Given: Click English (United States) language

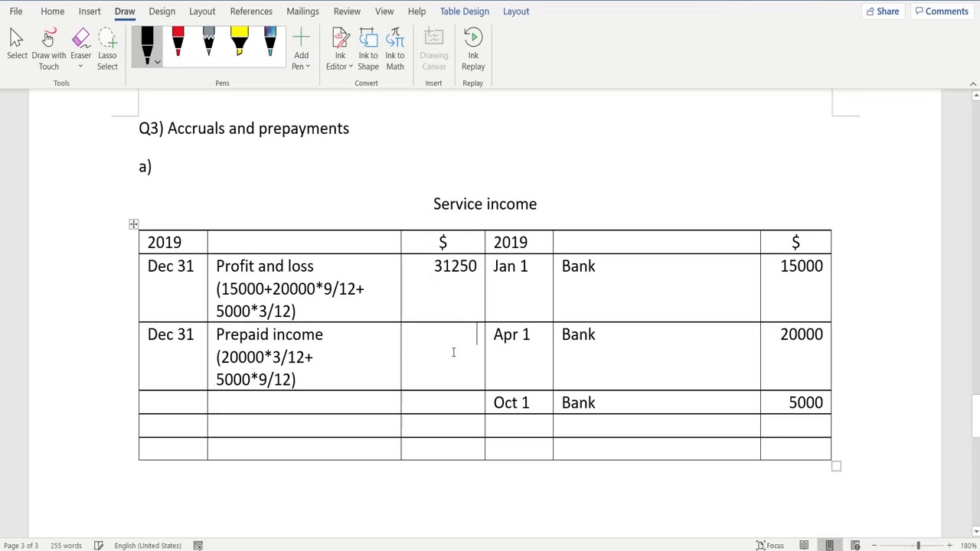Looking at the screenshot, I should [147, 546].
